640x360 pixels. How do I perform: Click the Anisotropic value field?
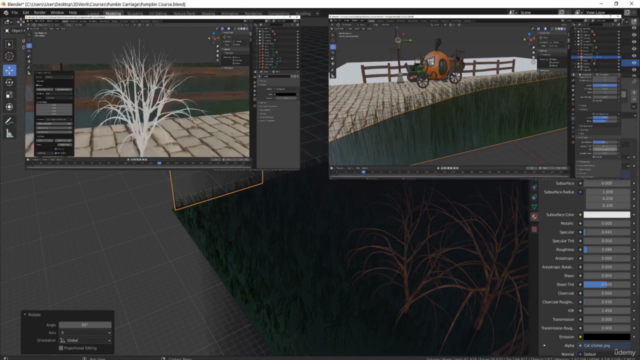pyautogui.click(x=607, y=258)
